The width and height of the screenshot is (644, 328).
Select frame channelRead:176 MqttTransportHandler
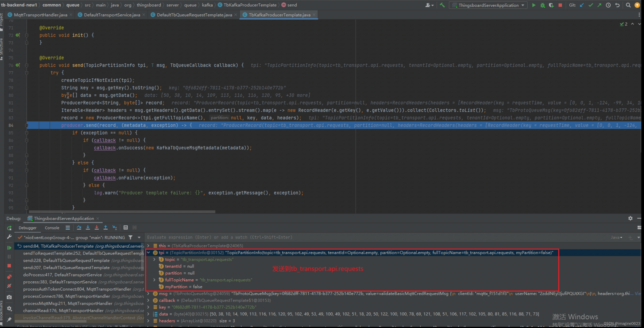coord(79,310)
